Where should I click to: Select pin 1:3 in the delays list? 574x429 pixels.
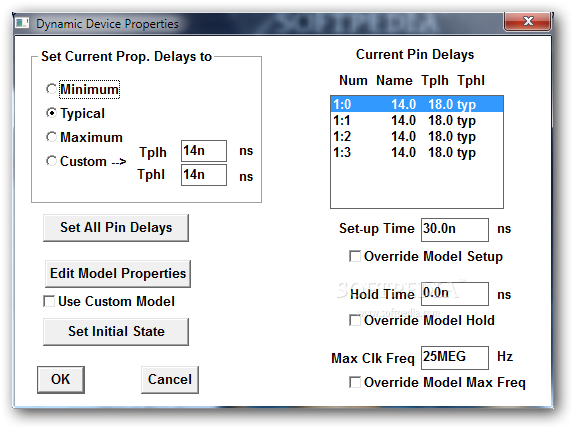coord(417,152)
